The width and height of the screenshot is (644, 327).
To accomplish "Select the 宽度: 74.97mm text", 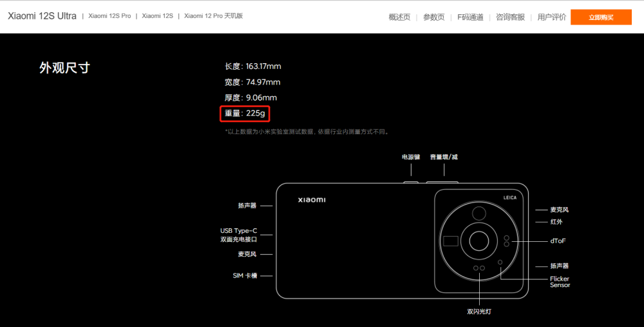I will click(x=252, y=82).
